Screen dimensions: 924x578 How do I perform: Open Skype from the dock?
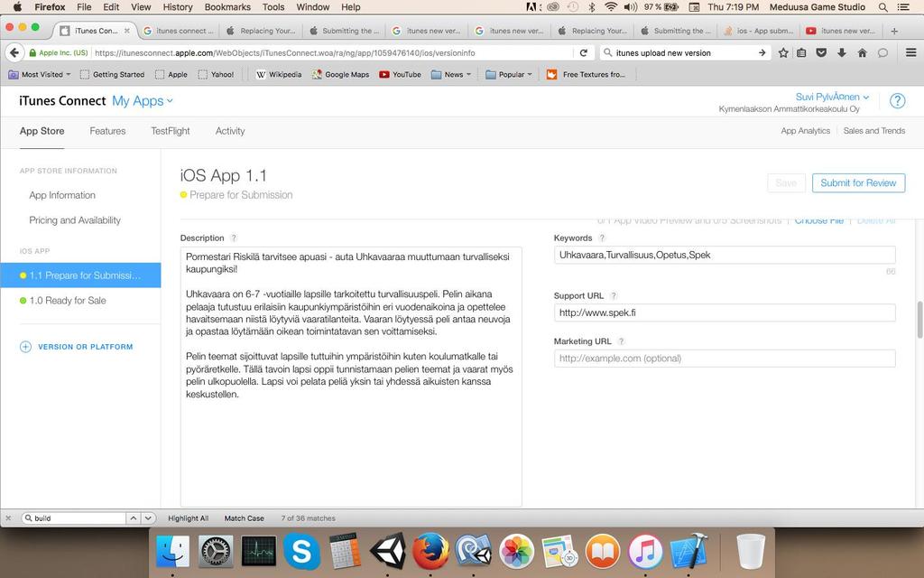(x=301, y=552)
